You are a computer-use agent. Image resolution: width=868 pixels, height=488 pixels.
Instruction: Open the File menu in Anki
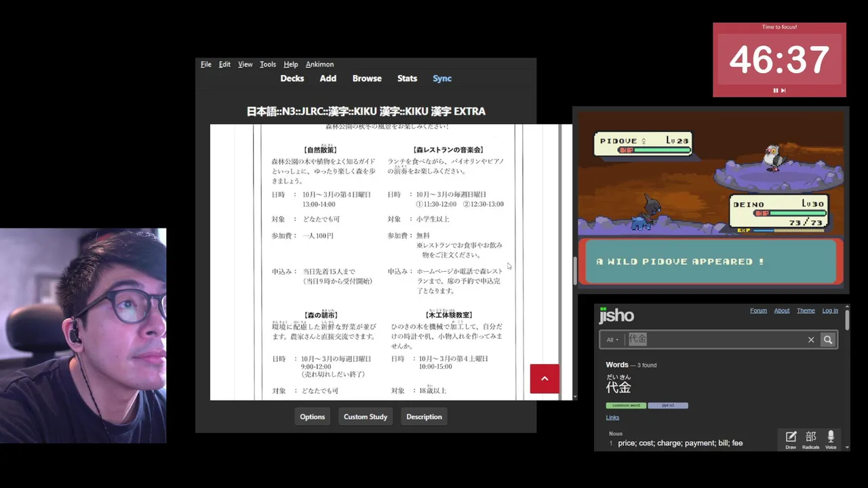(206, 64)
